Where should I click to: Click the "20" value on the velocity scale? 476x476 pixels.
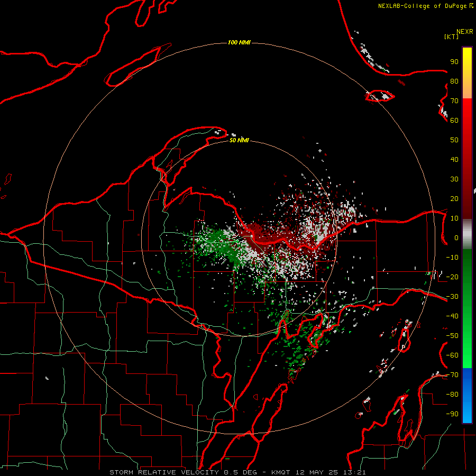pyautogui.click(x=454, y=199)
